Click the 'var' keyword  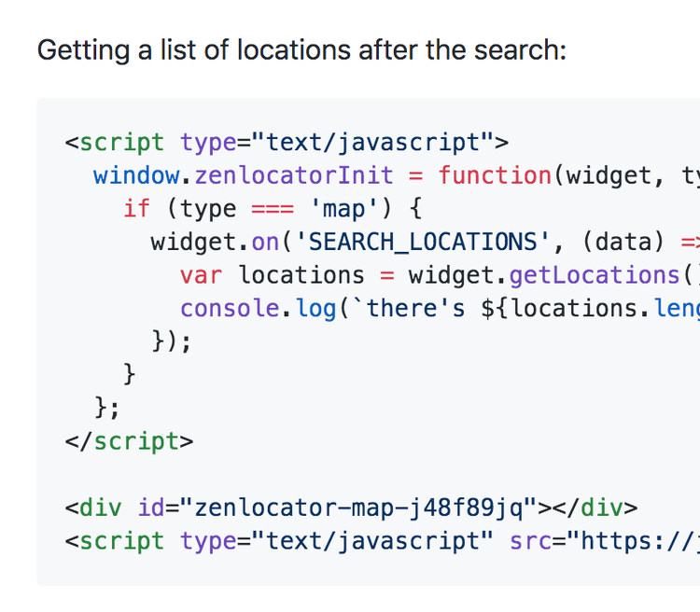202,275
